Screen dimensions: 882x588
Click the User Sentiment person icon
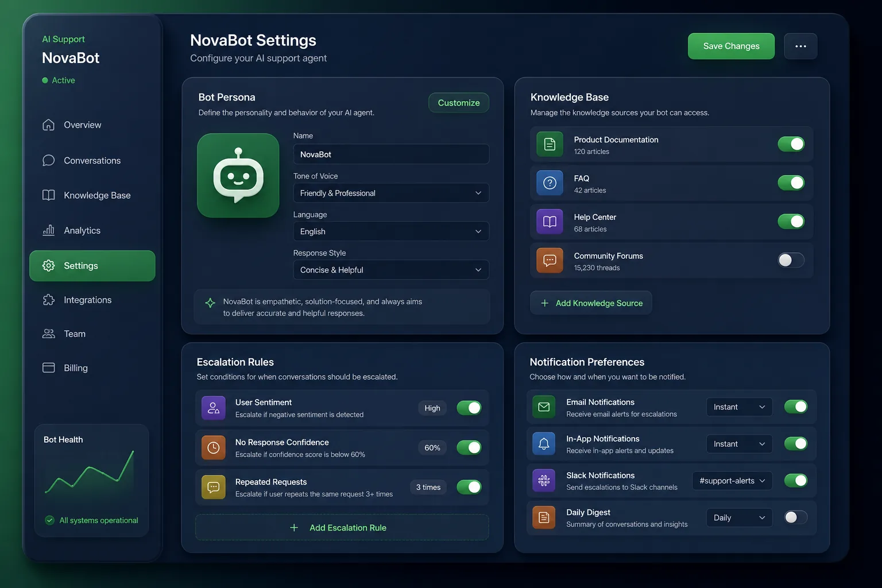[x=214, y=408]
